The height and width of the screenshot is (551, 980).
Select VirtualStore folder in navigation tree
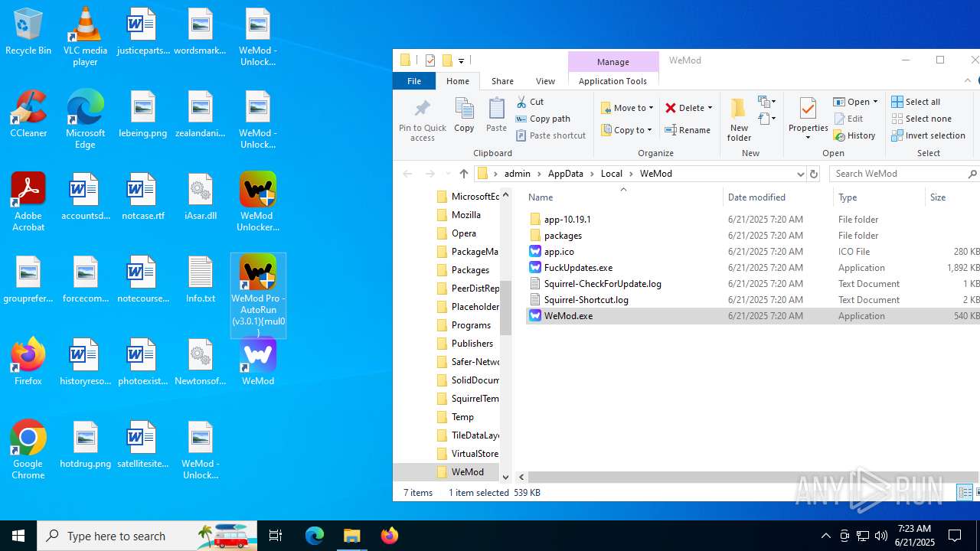pyautogui.click(x=475, y=454)
